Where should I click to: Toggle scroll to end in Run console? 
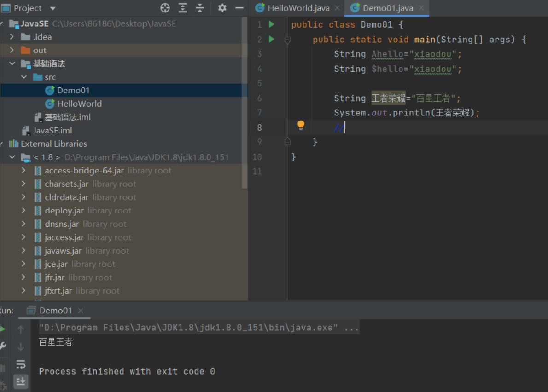[x=21, y=381]
